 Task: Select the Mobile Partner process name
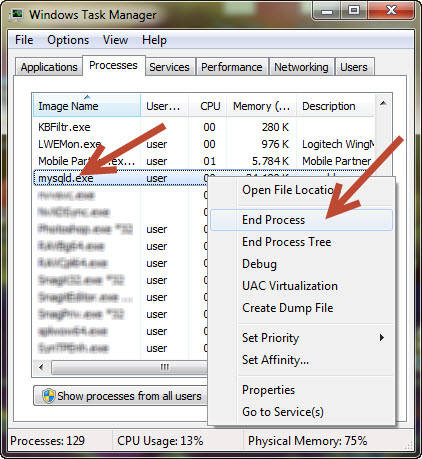[x=87, y=161]
